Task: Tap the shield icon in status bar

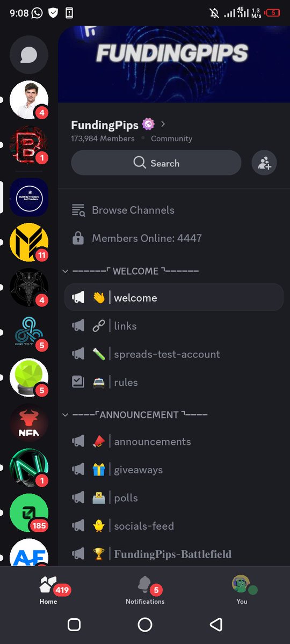Action: 53,12
